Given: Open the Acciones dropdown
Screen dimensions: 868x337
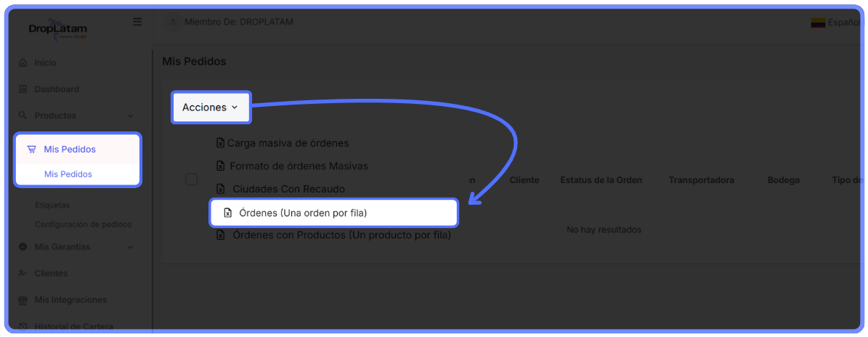Looking at the screenshot, I should 211,107.
